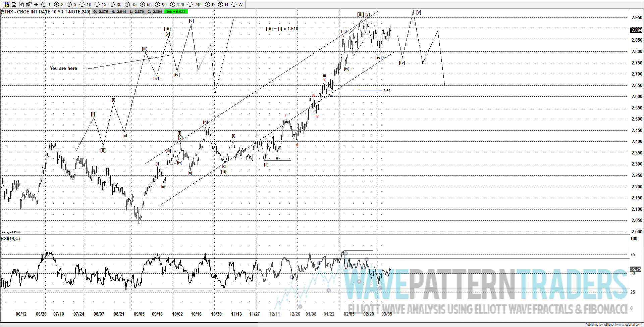Click the blue 2.62 horizontal line
The height and width of the screenshot is (327, 644).
click(369, 91)
